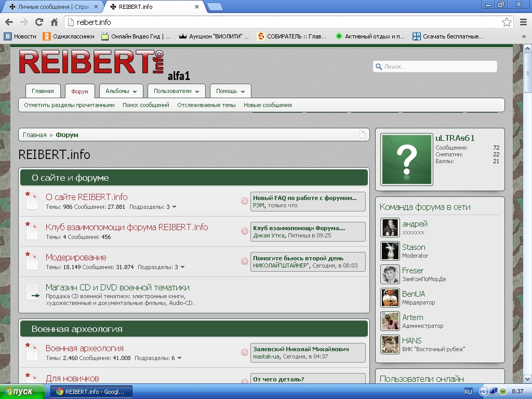Open the Онлайн Видео Гид bookmark
Image resolution: width=532 pixels, height=399 pixels.
click(136, 36)
